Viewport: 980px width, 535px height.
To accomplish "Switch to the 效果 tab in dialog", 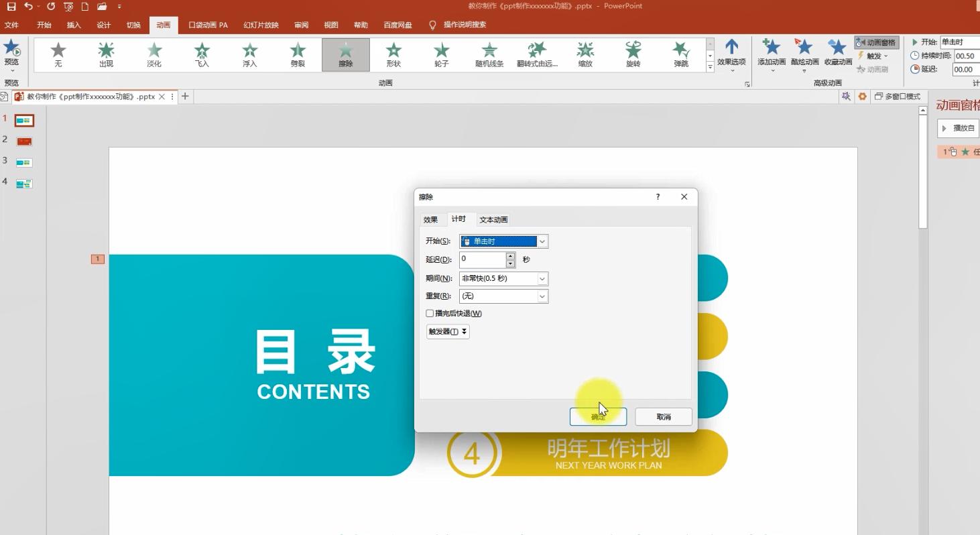I will [x=430, y=220].
